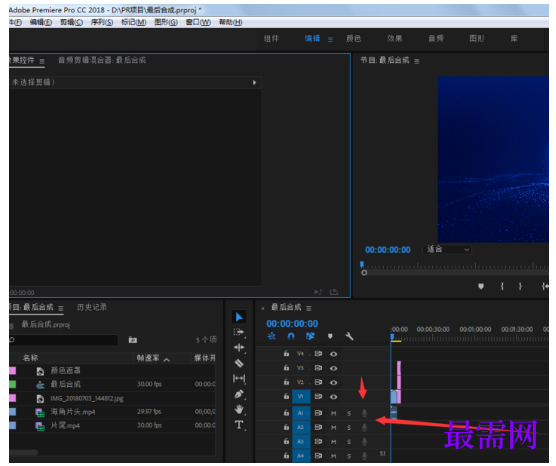Click Add Marker in Program monitor
Image resolution: width=556 pixels, height=466 pixels.
(481, 286)
